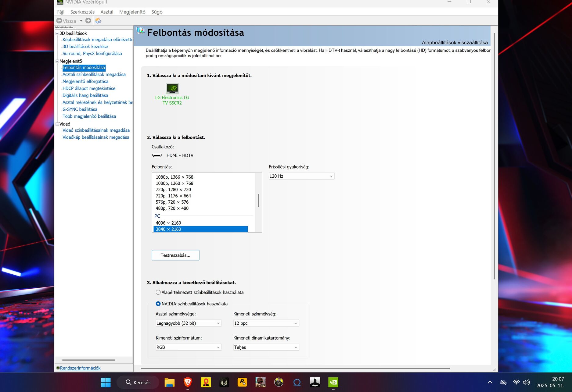
Task: Click the Wi-Fi network tray icon
Action: click(516, 382)
